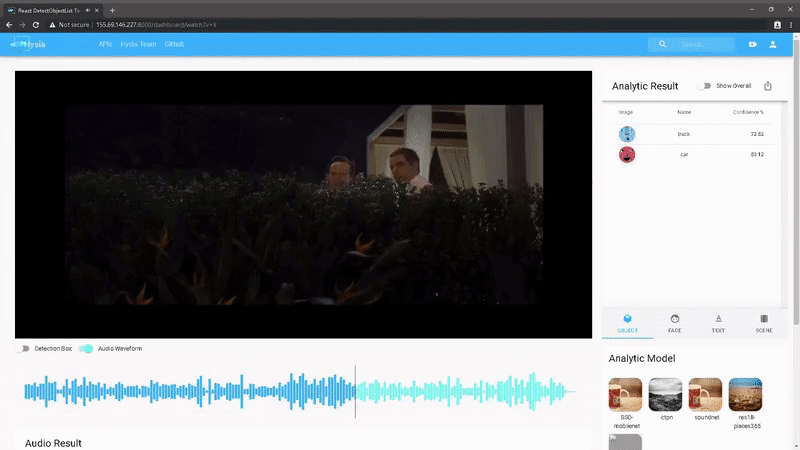Go back in the browser
The height and width of the screenshot is (450, 800).
9,24
